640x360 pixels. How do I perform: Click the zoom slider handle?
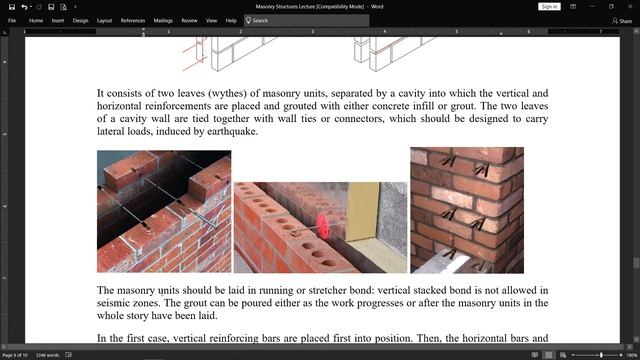point(601,355)
